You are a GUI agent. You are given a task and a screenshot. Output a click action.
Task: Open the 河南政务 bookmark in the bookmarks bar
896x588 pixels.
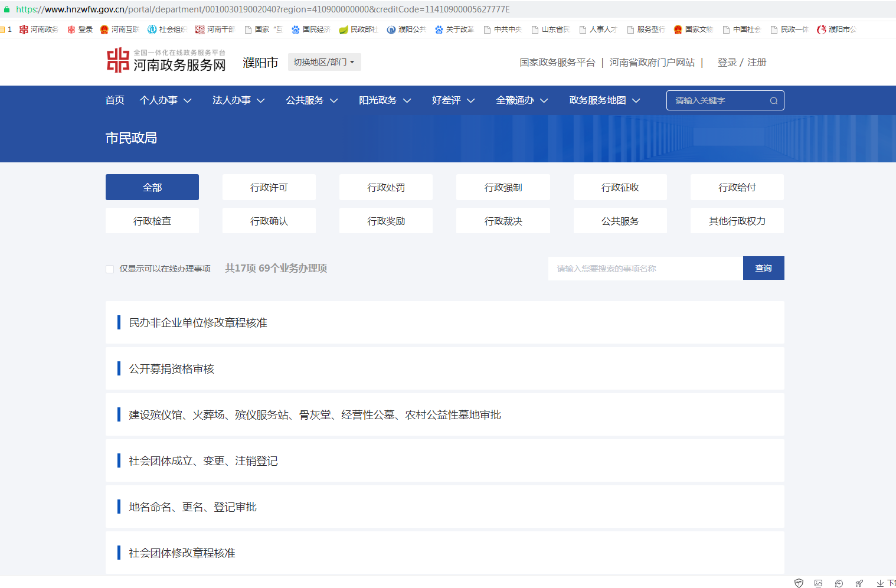(38, 30)
